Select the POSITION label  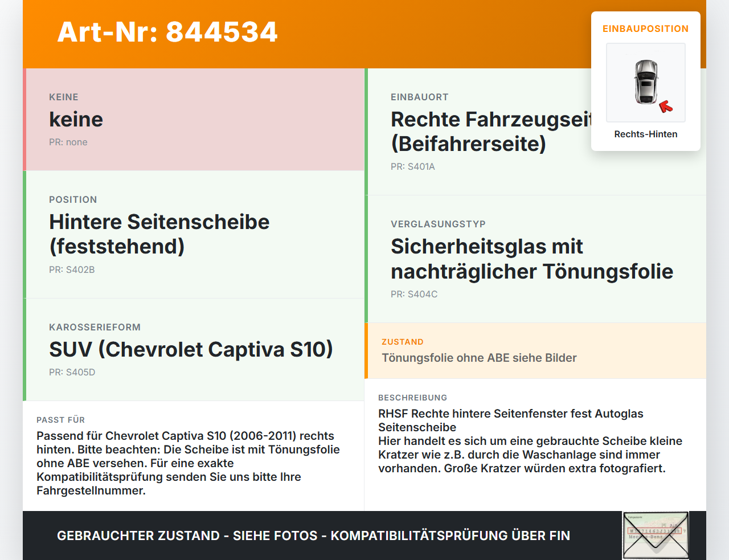pyautogui.click(x=73, y=199)
